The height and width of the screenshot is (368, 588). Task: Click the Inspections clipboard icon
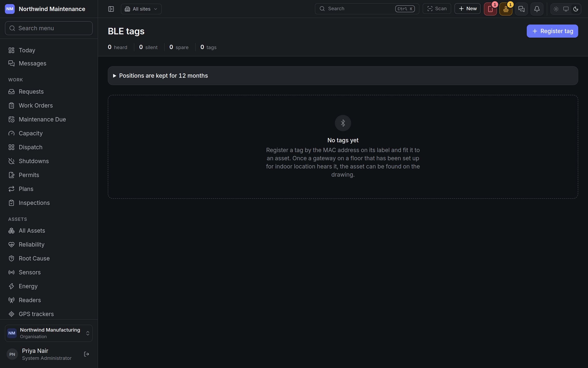11,203
